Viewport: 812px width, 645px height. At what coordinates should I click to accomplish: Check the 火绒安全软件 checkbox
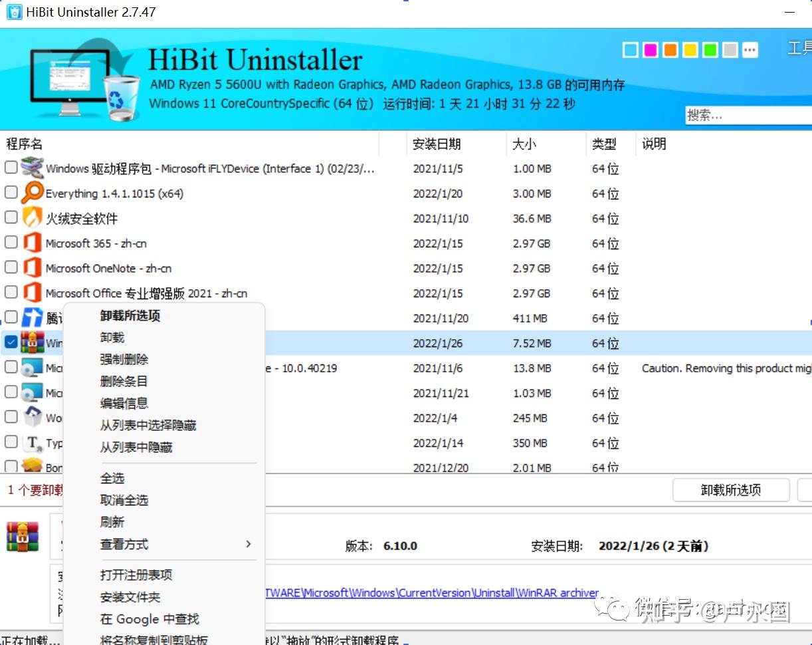point(11,217)
